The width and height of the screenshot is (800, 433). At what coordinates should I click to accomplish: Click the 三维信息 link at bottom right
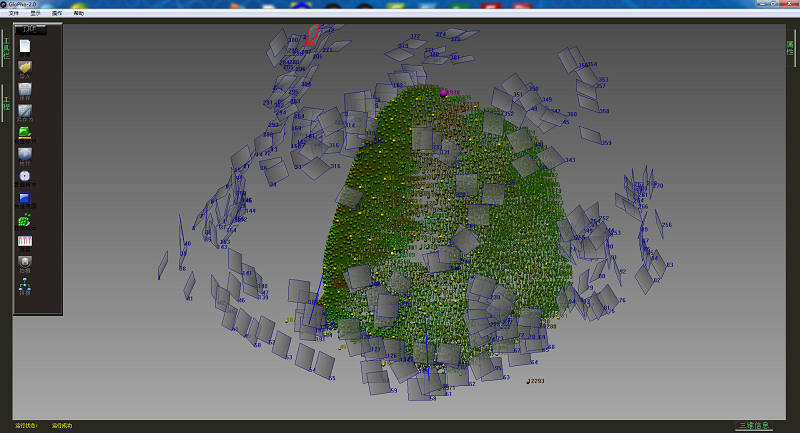tap(754, 426)
